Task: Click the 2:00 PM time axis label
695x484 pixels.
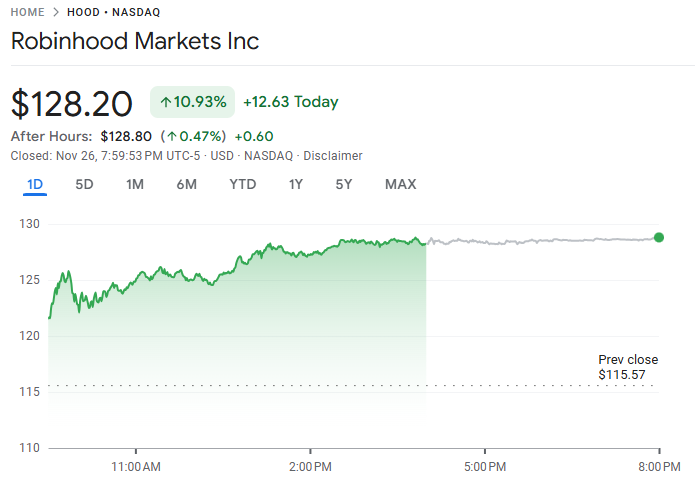Action: 309,466
